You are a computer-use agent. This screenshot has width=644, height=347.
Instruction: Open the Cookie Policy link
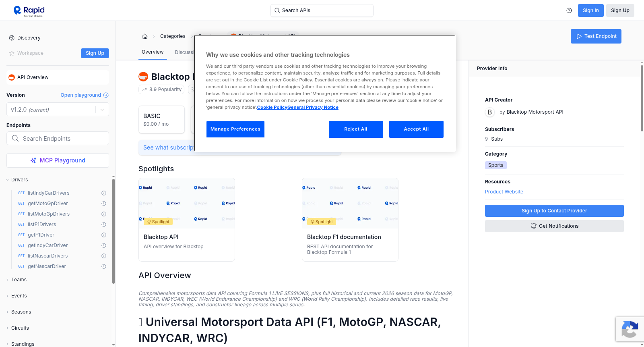pos(272,107)
